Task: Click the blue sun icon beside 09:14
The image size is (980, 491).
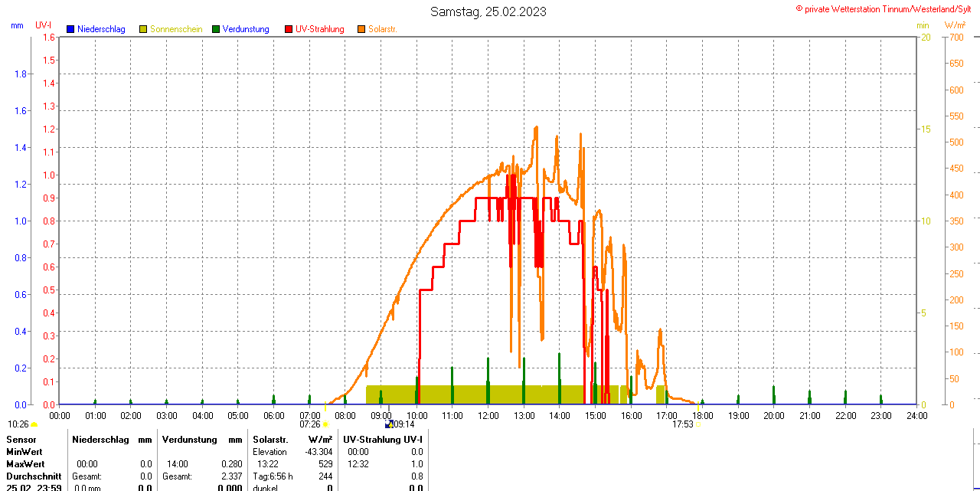Action: coord(389,424)
